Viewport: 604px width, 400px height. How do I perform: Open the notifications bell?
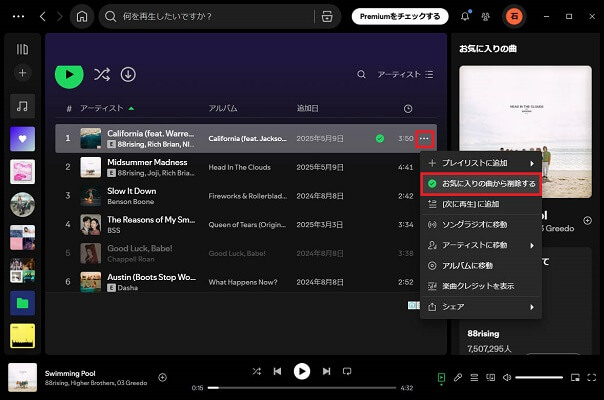click(465, 17)
